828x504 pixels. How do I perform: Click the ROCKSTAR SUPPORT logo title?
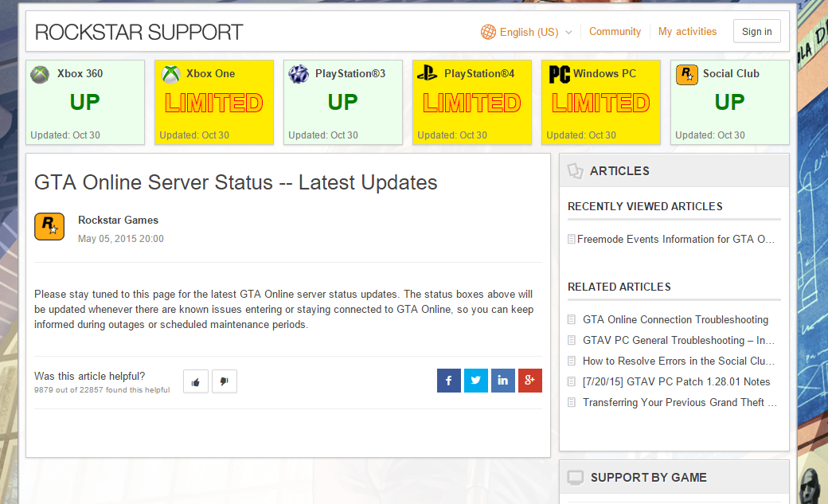click(139, 32)
